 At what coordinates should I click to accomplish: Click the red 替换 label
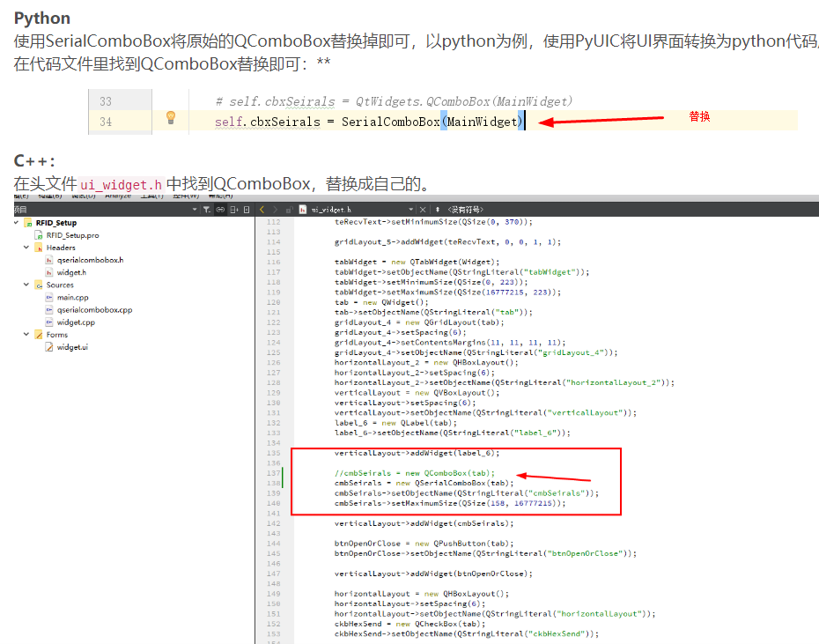coord(699,116)
